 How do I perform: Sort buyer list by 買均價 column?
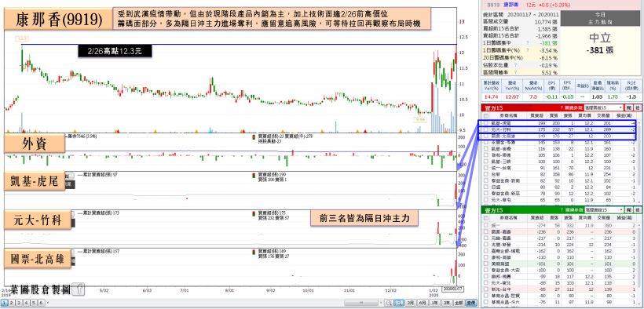pos(584,116)
